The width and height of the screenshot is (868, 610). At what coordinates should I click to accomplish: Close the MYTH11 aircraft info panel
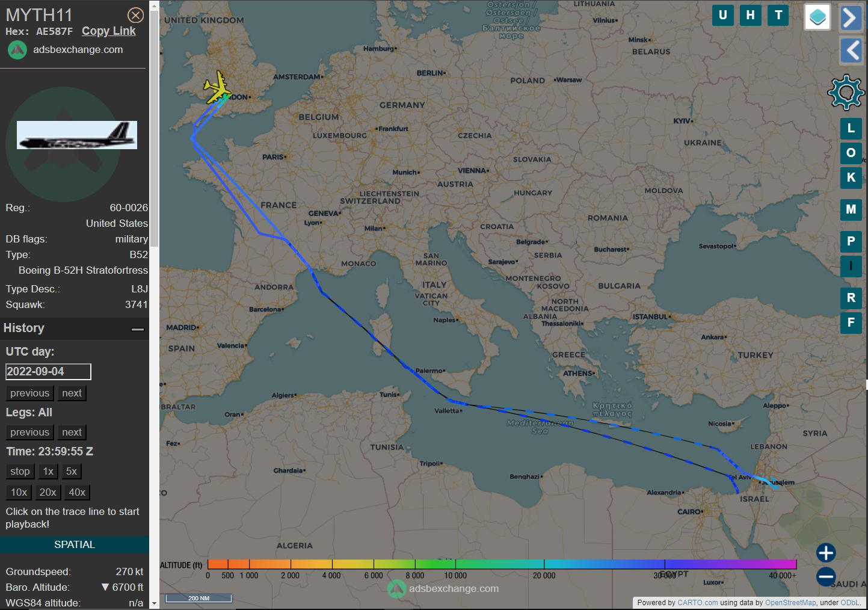[136, 16]
